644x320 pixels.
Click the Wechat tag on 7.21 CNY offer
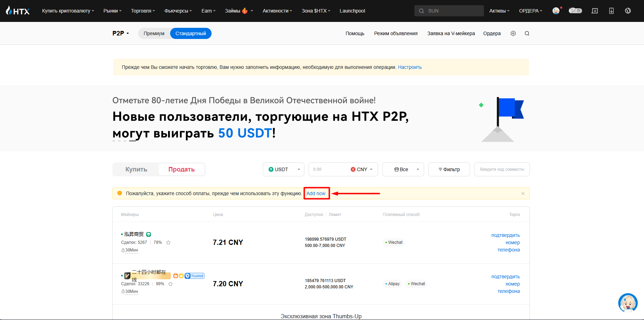pyautogui.click(x=394, y=242)
